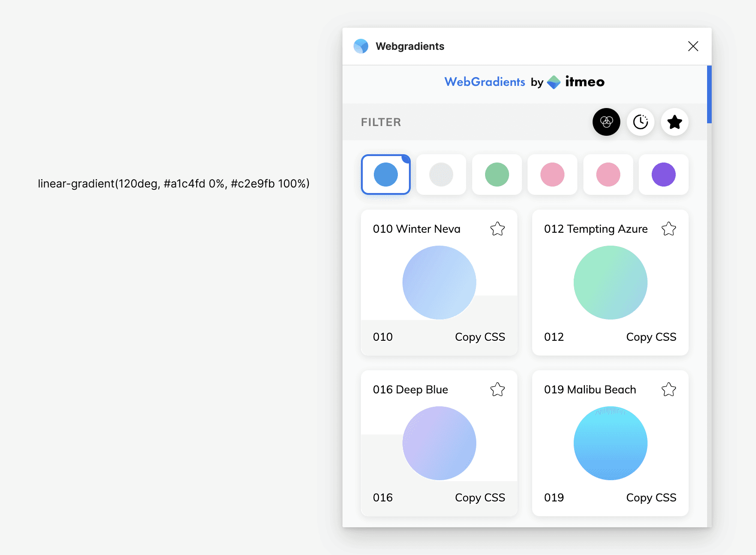Favorite the Malibu Beach gradient
Viewport: 756px width, 555px height.
pyautogui.click(x=669, y=389)
